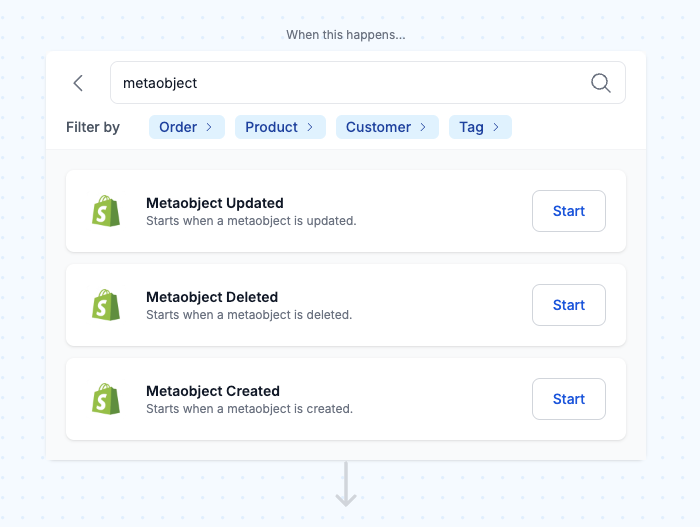Click the magnifying glass search icon
The width and height of the screenshot is (700, 527).
600,83
